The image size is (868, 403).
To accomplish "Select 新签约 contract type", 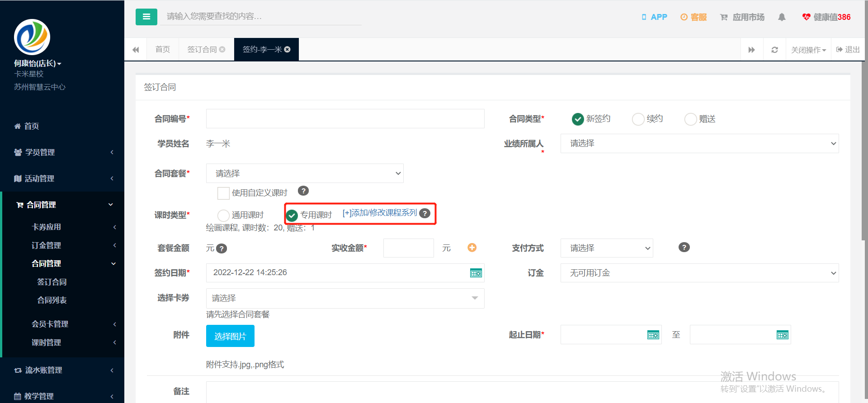I will (578, 119).
